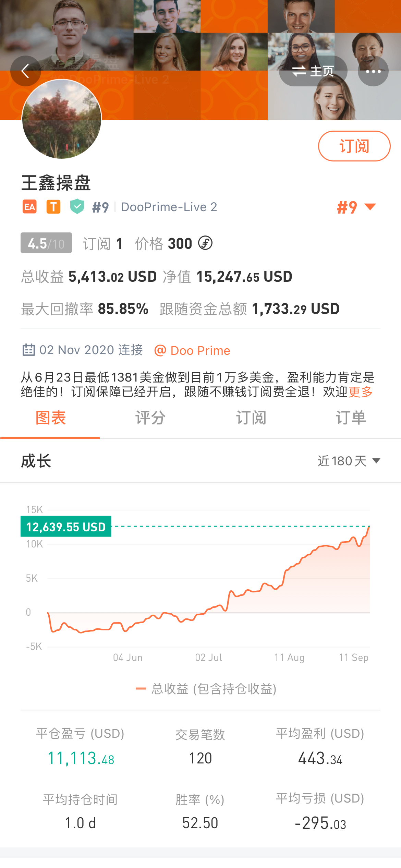Open the @ Doo Prime broker link
Viewport: 401px width, 868px height.
(192, 350)
